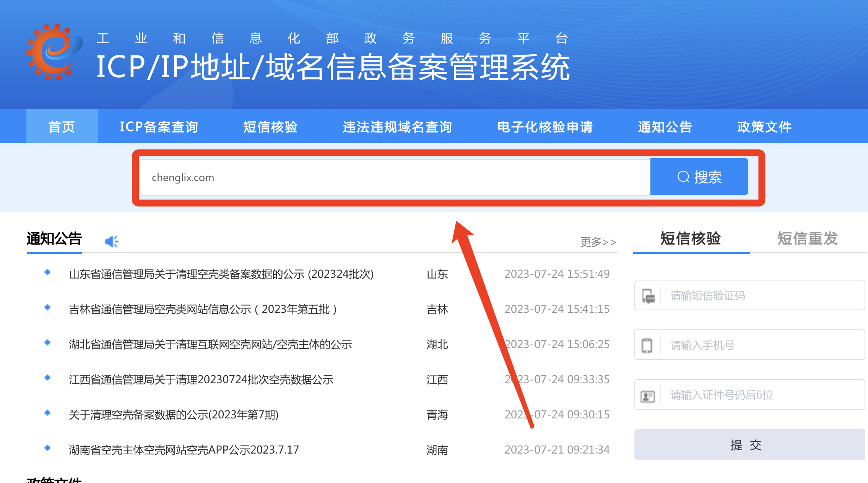The image size is (868, 483).
Task: Click the SMS message icon in verification code field
Action: coord(648,295)
